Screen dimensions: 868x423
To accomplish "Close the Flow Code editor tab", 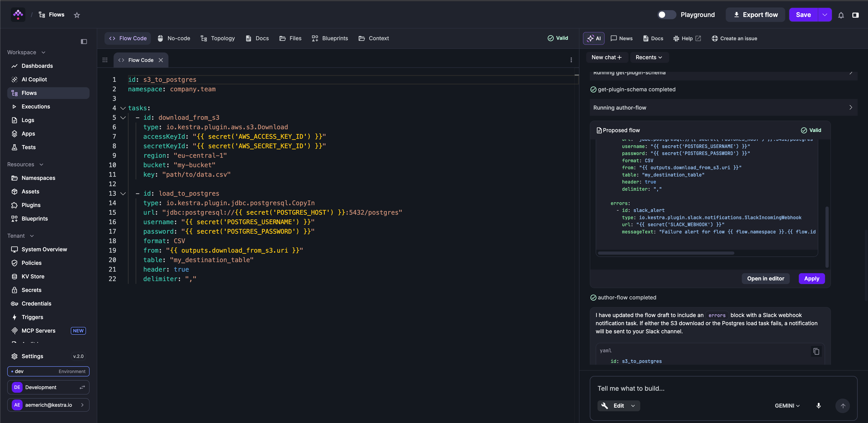I will point(161,60).
